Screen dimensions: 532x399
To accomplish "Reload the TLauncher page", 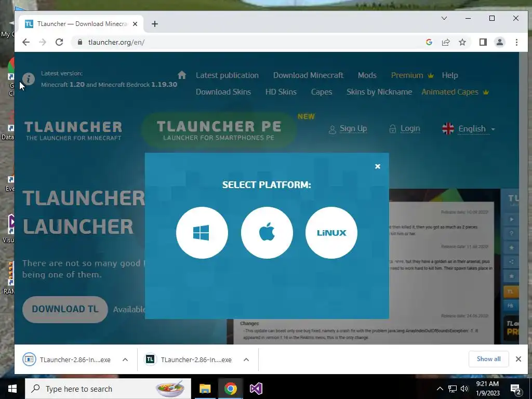I will [x=59, y=42].
